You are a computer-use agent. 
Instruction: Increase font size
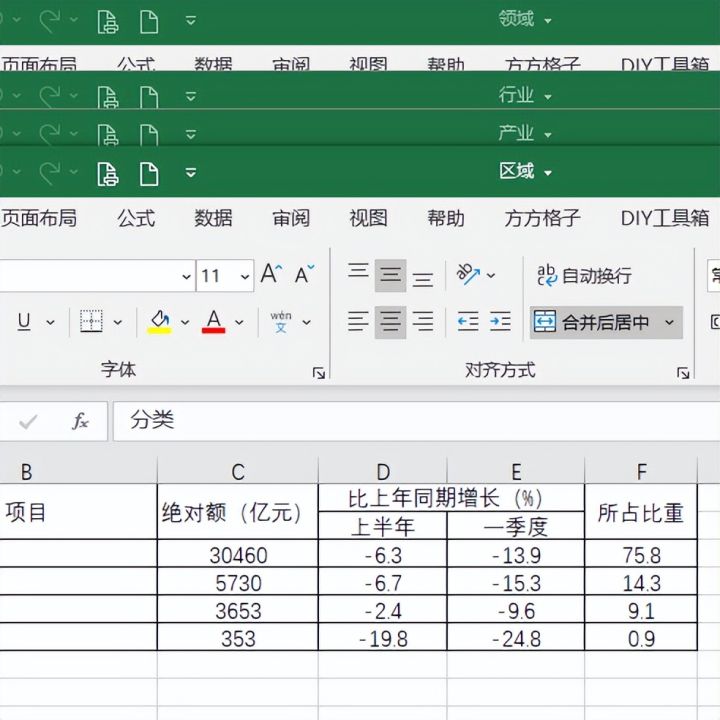tap(271, 274)
